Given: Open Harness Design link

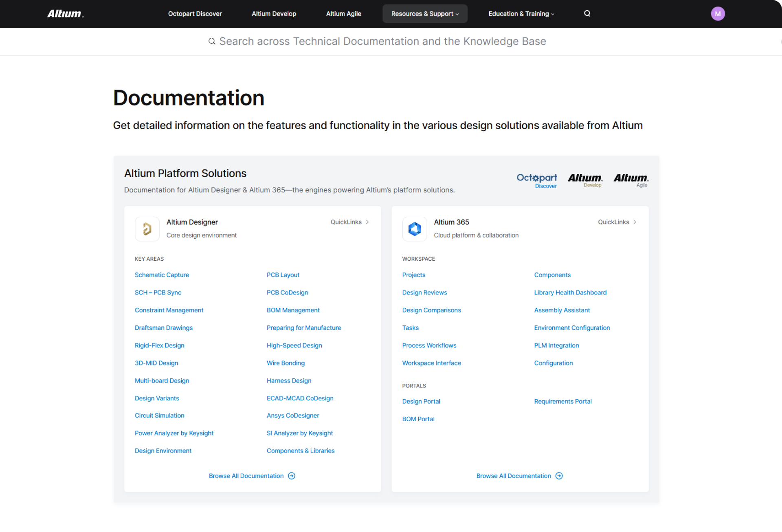Looking at the screenshot, I should 289,380.
